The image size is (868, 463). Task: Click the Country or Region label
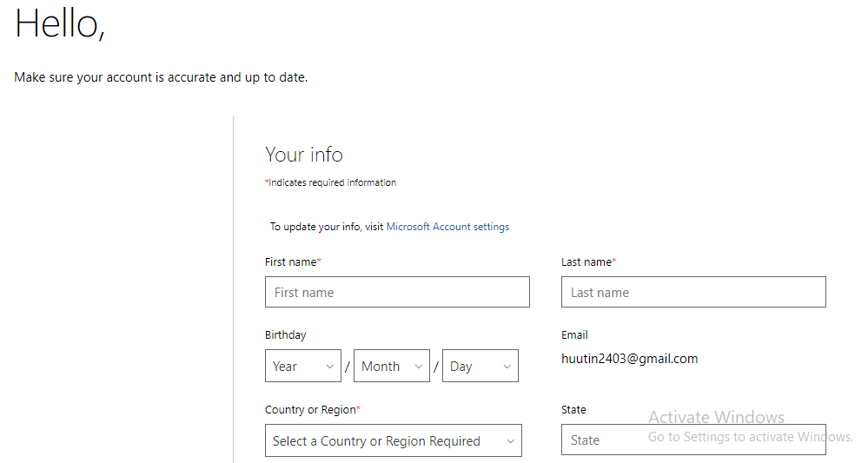click(x=312, y=410)
